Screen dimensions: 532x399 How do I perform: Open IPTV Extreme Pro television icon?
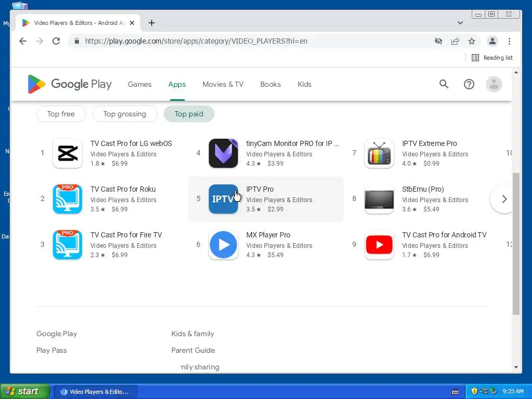(x=379, y=153)
